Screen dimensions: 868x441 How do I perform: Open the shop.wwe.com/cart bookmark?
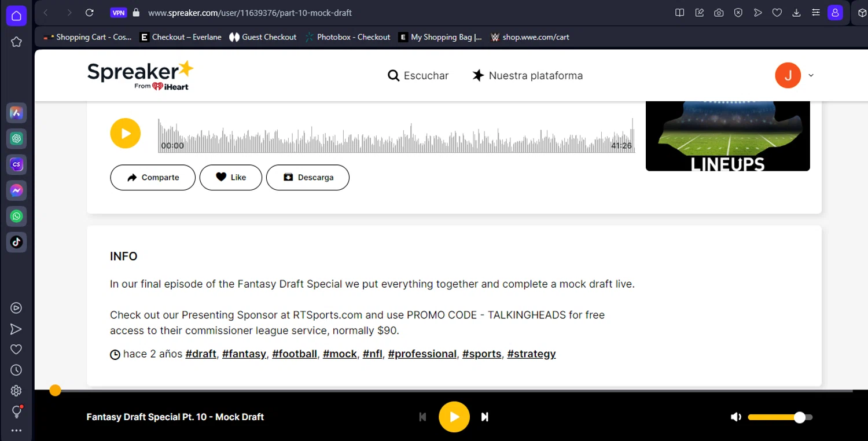tap(530, 37)
